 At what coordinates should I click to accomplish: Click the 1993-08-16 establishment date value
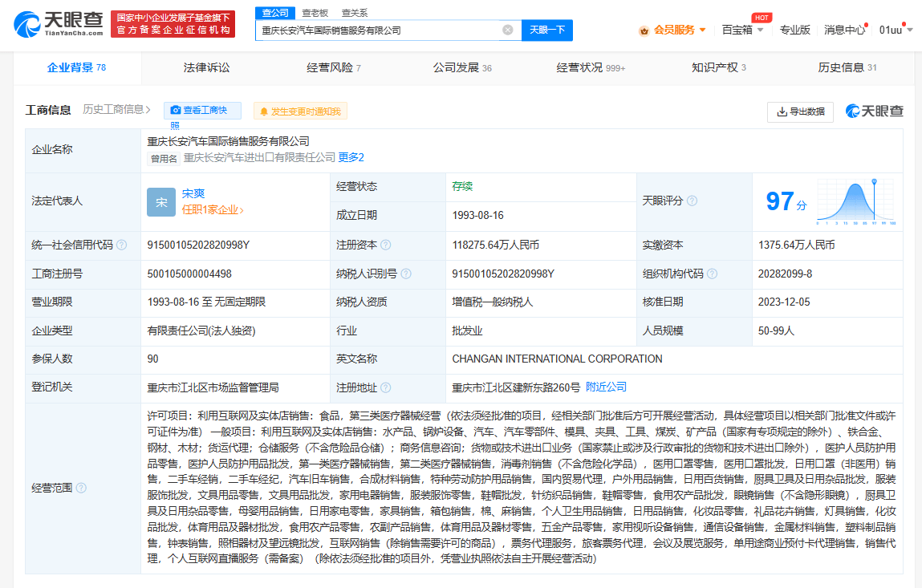pos(477,215)
